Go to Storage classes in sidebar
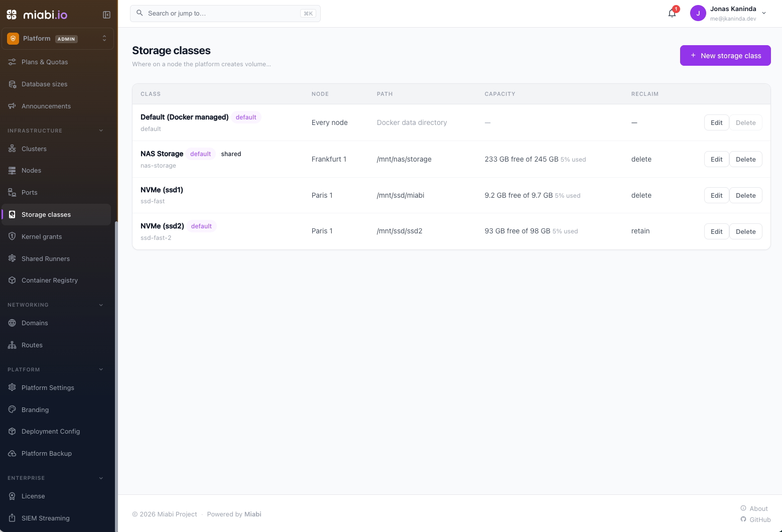Image resolution: width=782 pixels, height=532 pixels. [56, 214]
